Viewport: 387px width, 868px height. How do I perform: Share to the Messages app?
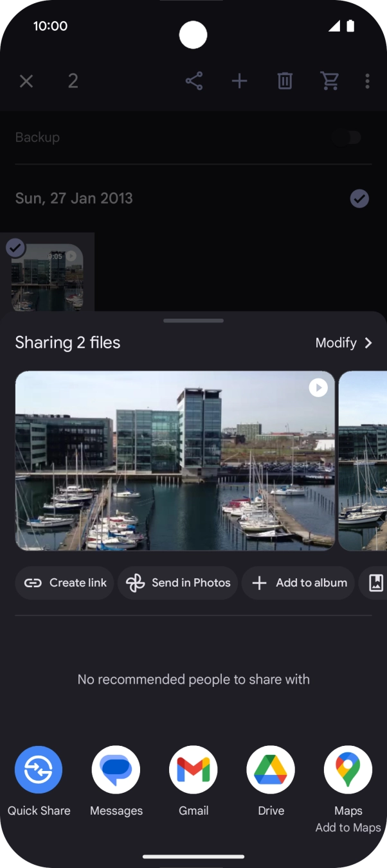[116, 770]
